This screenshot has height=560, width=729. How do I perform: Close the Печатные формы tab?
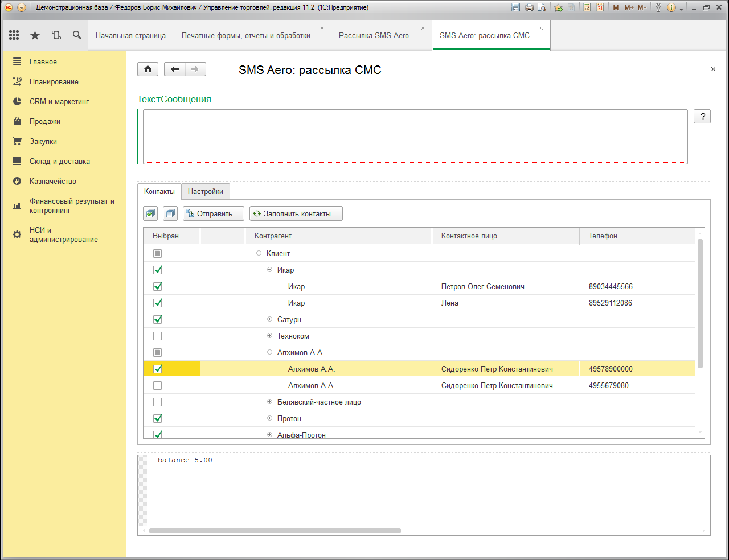coord(322,28)
